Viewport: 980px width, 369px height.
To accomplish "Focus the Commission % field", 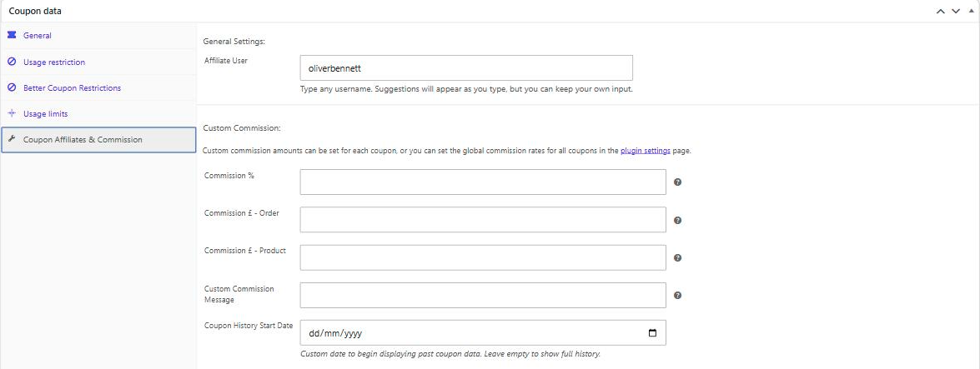I will (x=483, y=182).
